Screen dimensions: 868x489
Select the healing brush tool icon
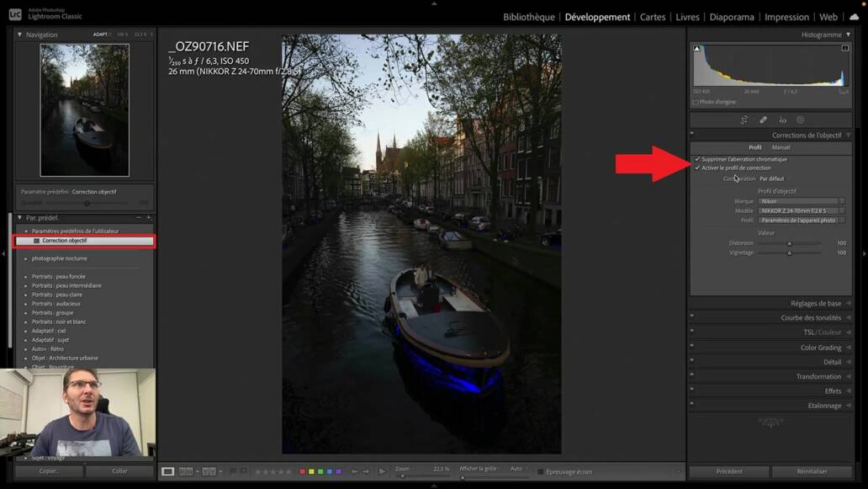pos(764,120)
